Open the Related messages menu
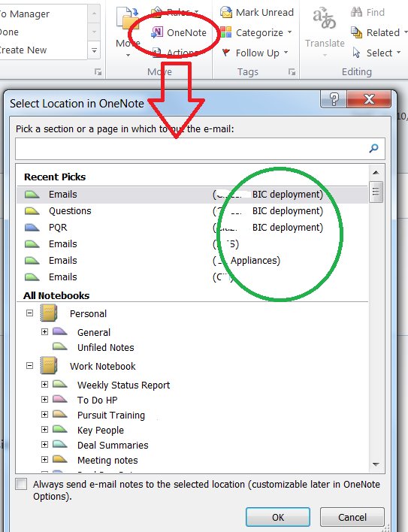Viewport: 408px width, 532px height. coord(379,32)
